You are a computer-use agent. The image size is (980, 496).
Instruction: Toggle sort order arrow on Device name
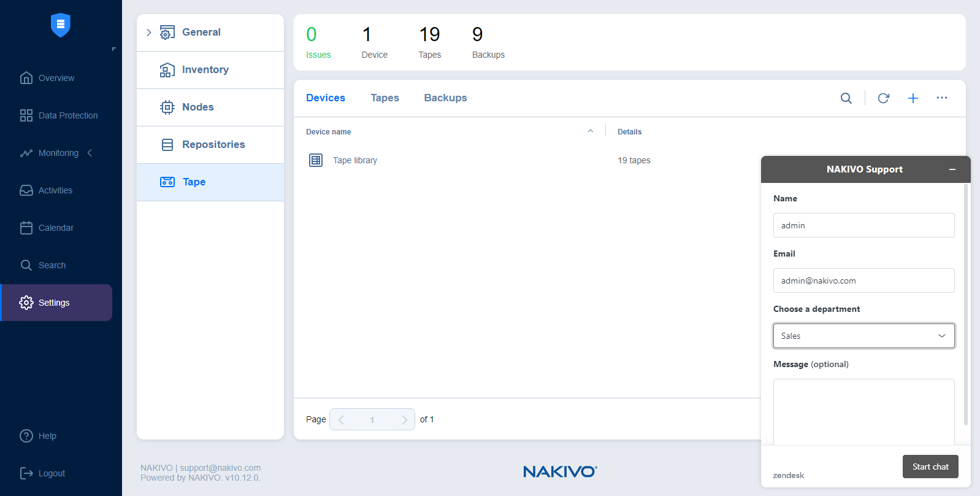pos(591,131)
